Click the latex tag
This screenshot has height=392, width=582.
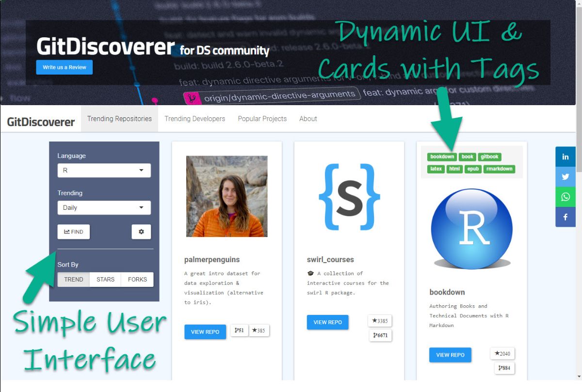point(436,169)
